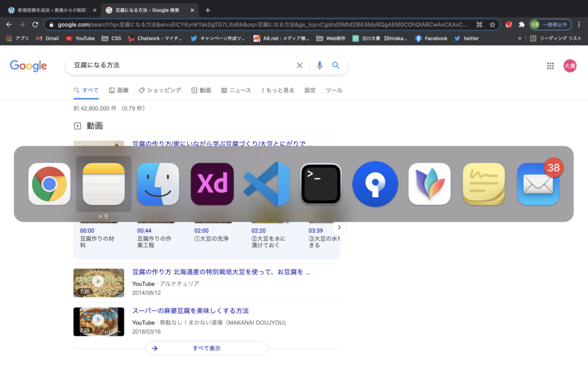Open the Chatwork bookmark
This screenshot has width=588, height=368.
click(155, 39)
